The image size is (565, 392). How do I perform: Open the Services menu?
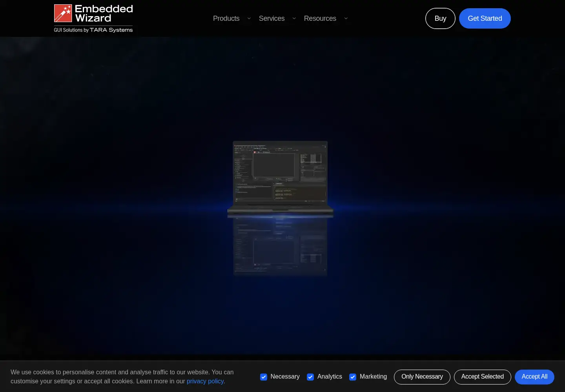272,18
